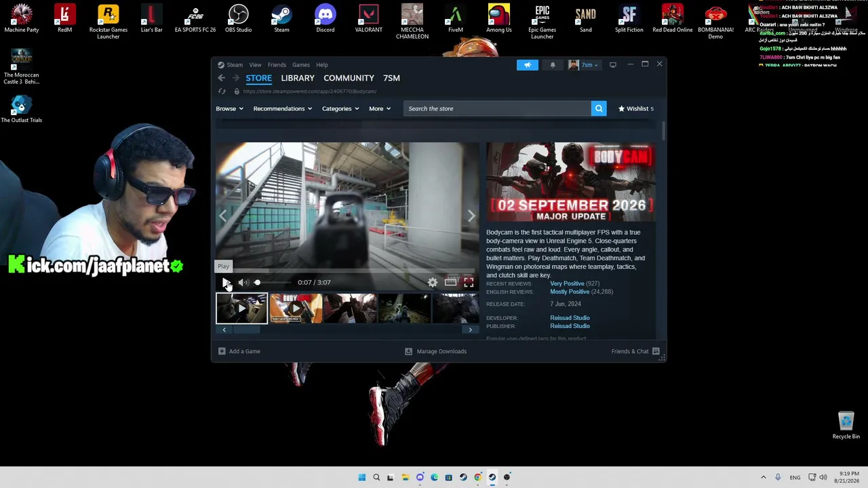Open Among Us desktop shortcut

pos(499,18)
